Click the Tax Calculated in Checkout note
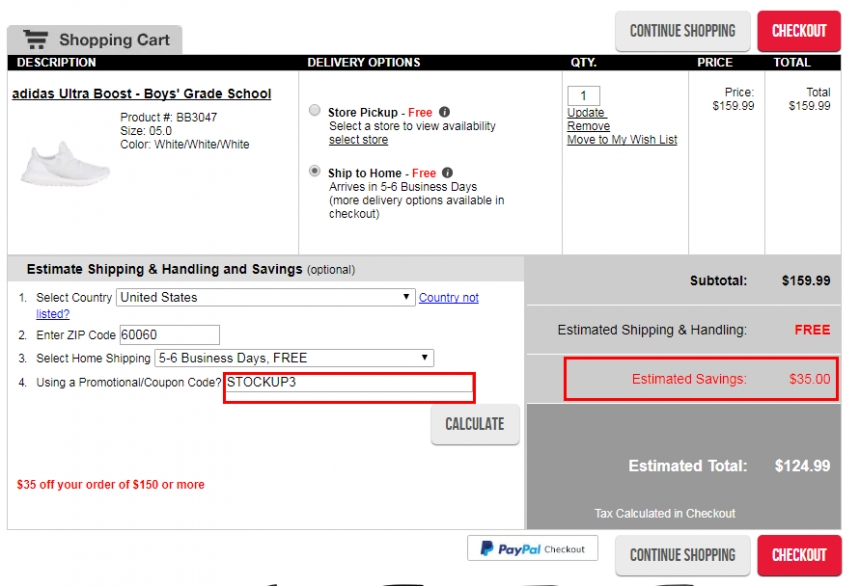The width and height of the screenshot is (860, 586). click(665, 514)
